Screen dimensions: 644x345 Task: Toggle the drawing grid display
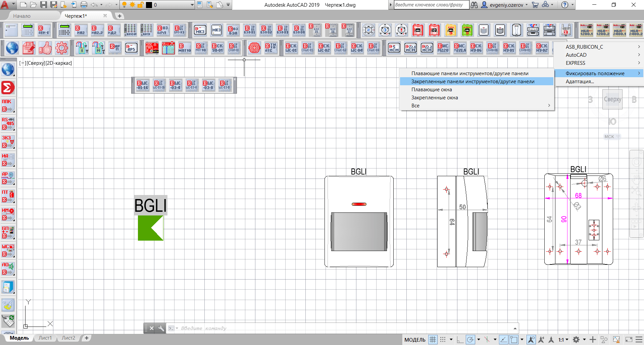coord(433,340)
